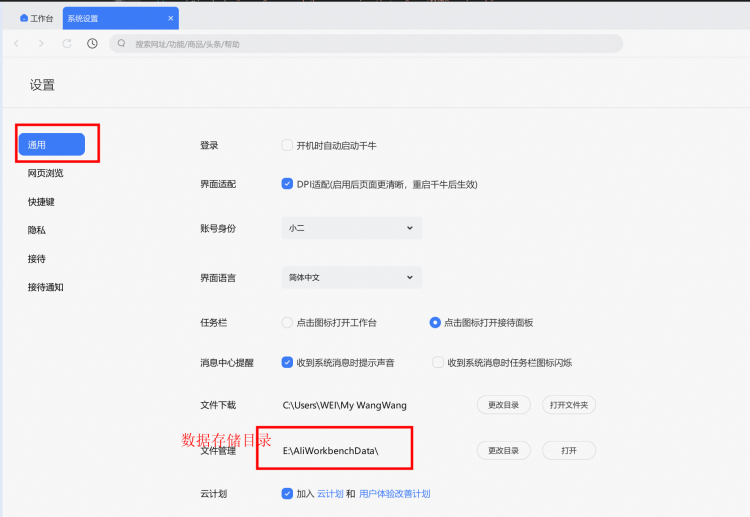Image resolution: width=750 pixels, height=517 pixels.
Task: Click the 任务栏 row label
Action: [x=213, y=323]
